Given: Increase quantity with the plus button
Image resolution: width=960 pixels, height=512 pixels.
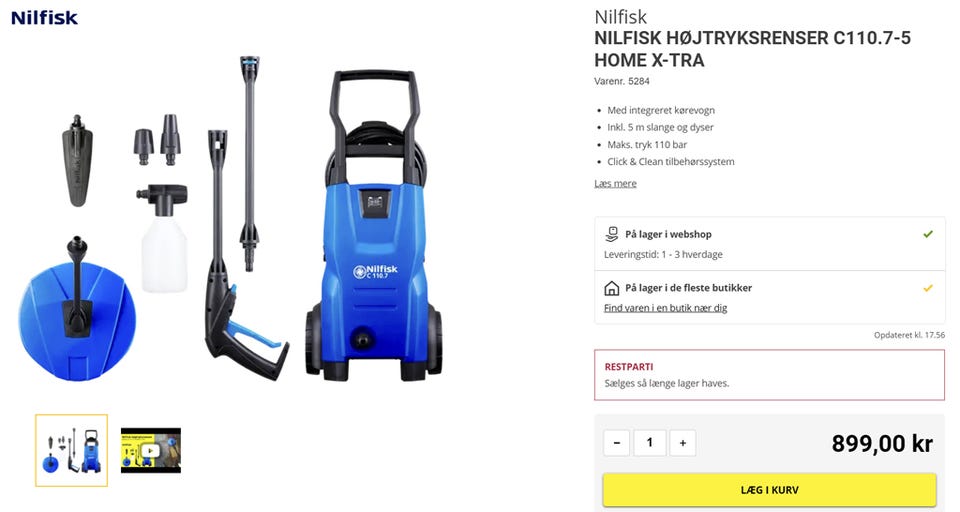Looking at the screenshot, I should pos(683,443).
